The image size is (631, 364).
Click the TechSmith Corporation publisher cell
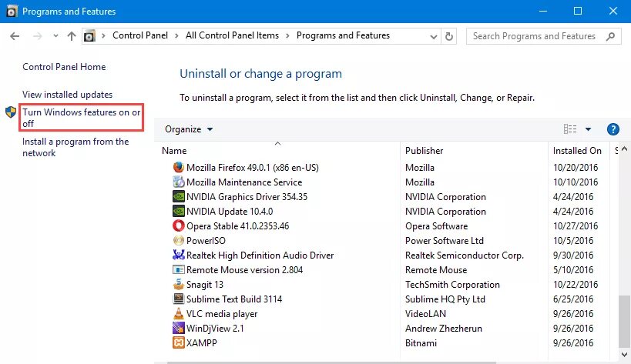click(x=452, y=285)
